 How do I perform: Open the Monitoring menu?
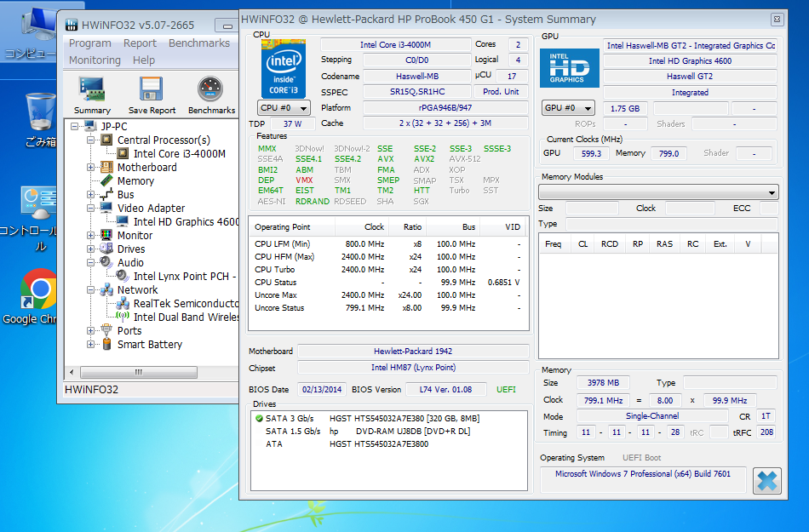point(95,60)
